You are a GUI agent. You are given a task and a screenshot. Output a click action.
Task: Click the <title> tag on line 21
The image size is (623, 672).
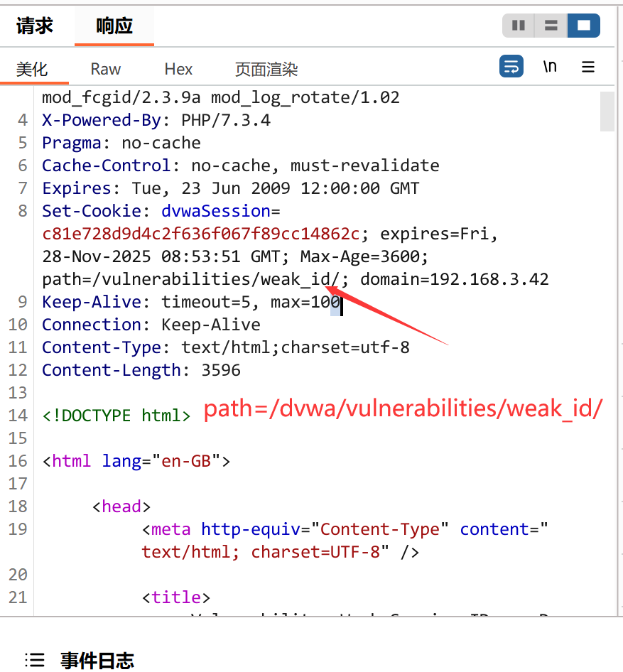(x=176, y=597)
